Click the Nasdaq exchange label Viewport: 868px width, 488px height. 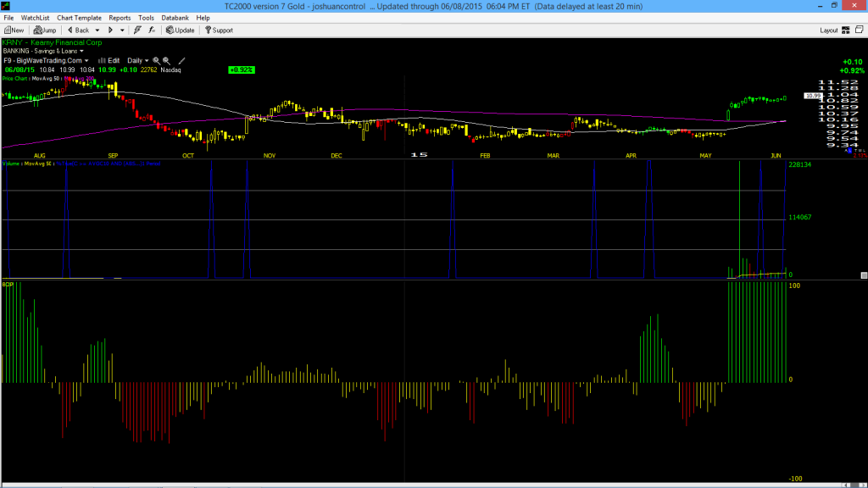pos(170,69)
